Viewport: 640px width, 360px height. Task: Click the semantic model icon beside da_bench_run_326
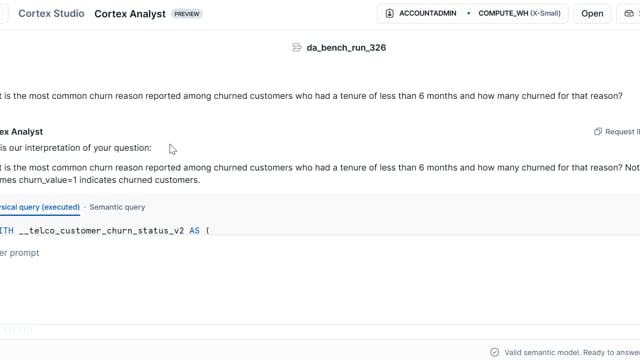[297, 48]
